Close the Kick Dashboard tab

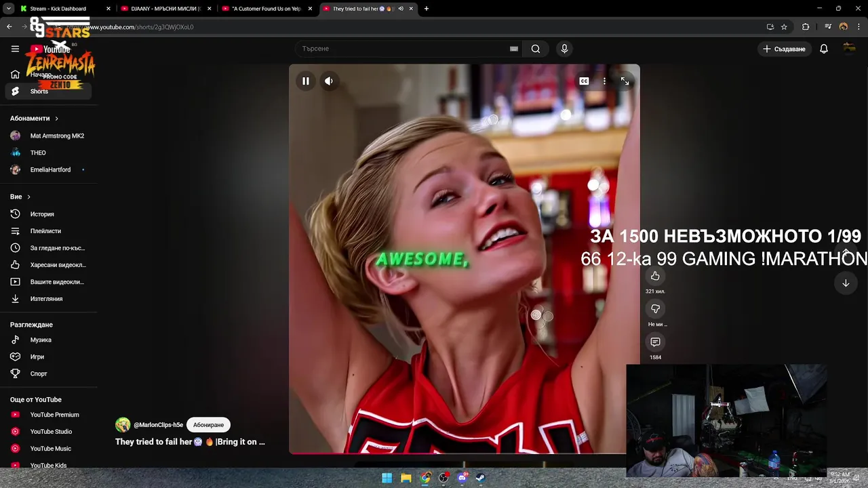tap(108, 9)
